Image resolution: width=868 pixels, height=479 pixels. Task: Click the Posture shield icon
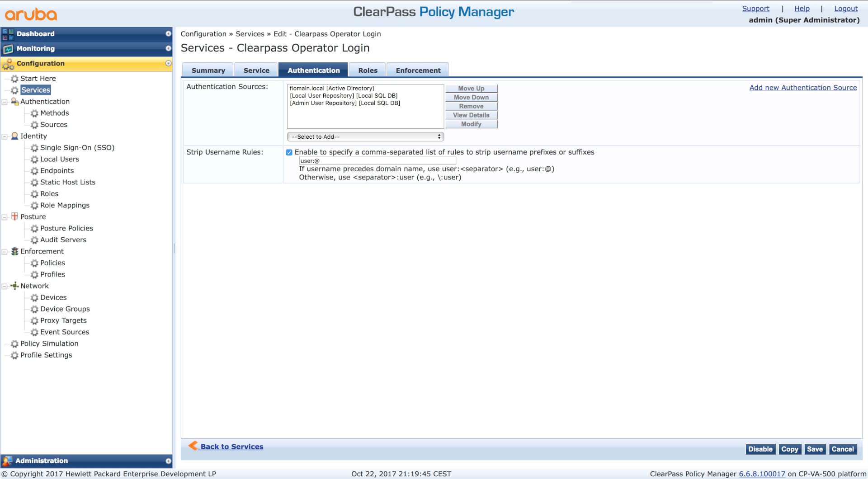pyautogui.click(x=14, y=216)
